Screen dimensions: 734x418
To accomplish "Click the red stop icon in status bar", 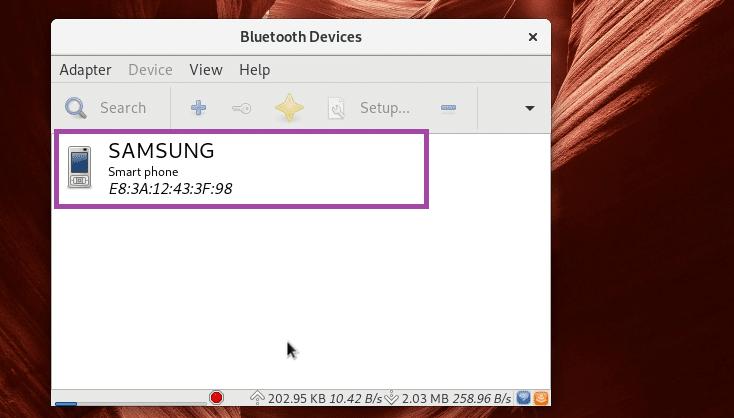I will [216, 397].
